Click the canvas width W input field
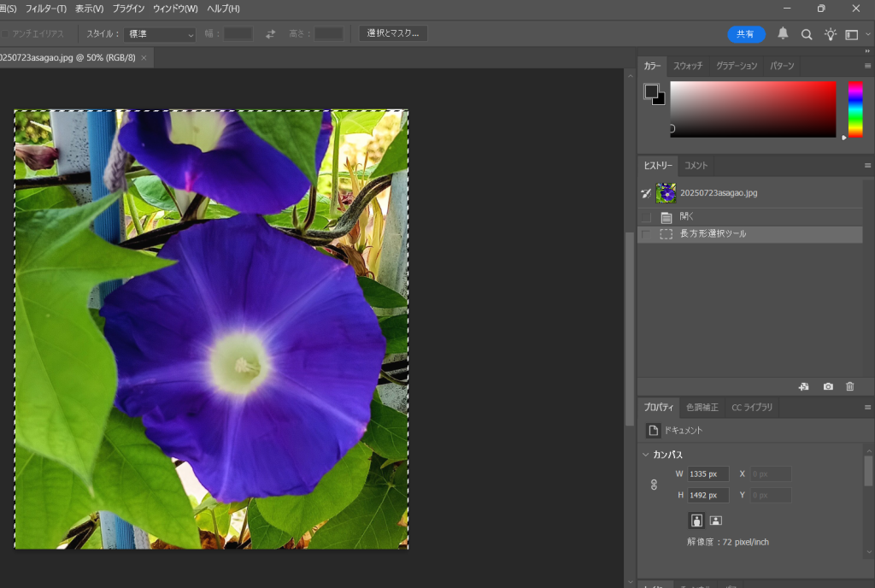The width and height of the screenshot is (875, 588). pyautogui.click(x=708, y=473)
